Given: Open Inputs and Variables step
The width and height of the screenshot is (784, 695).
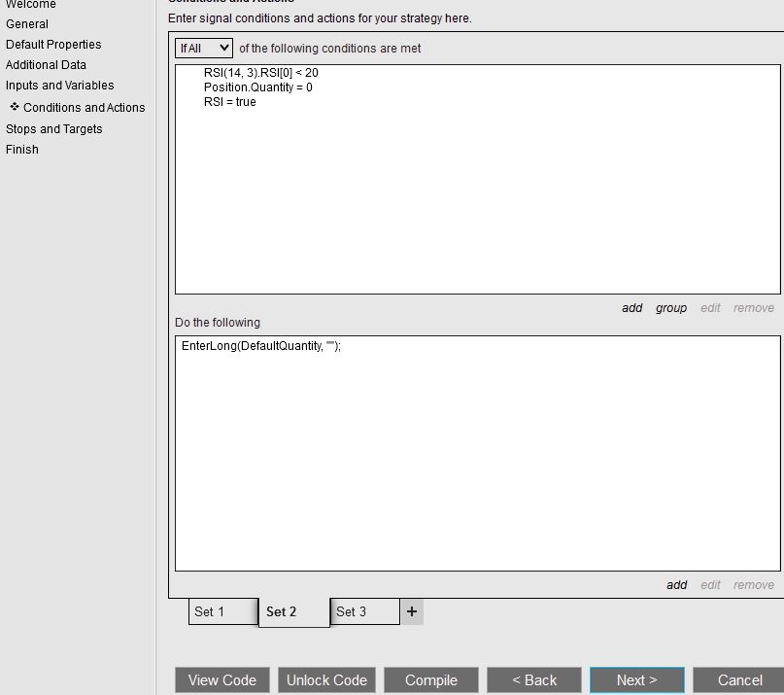Looking at the screenshot, I should (60, 86).
